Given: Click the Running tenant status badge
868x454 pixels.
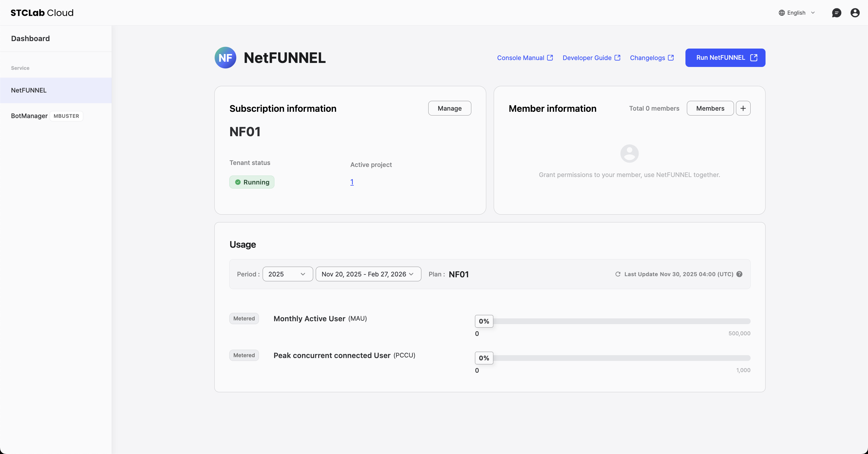Looking at the screenshot, I should coord(251,182).
